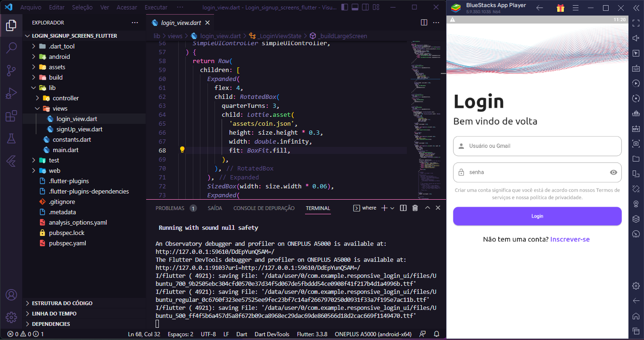Click the Inscrever-se link
This screenshot has width=644, height=340.
pos(570,239)
